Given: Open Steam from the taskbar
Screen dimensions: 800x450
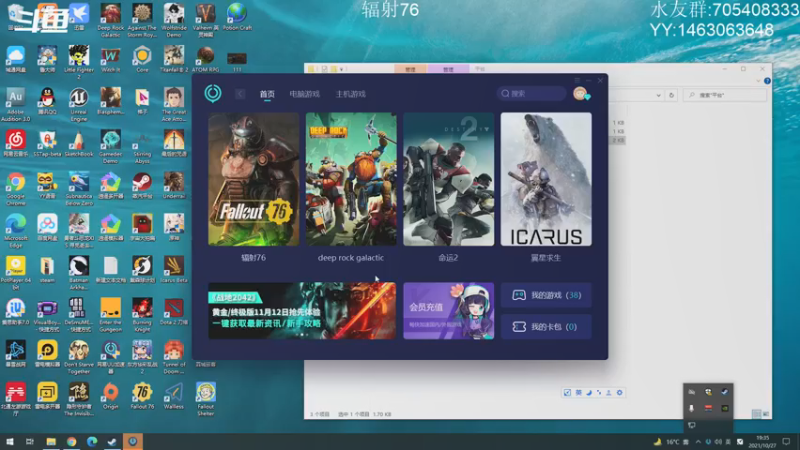Looking at the screenshot, I should [112, 442].
